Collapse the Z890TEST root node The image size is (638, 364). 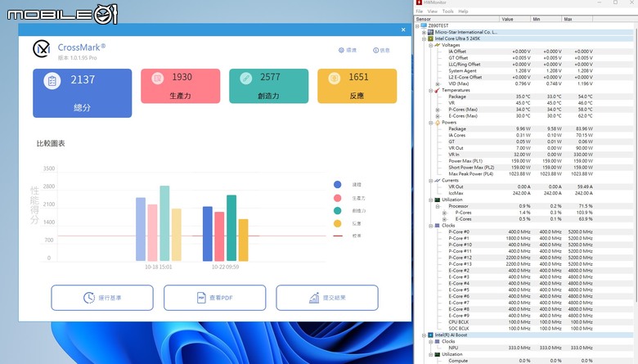click(417, 26)
